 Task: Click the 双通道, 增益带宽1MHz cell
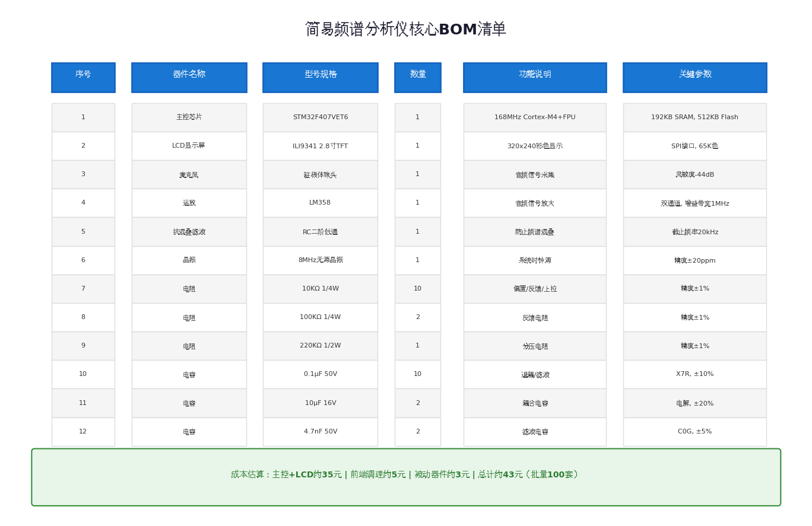[x=695, y=203]
